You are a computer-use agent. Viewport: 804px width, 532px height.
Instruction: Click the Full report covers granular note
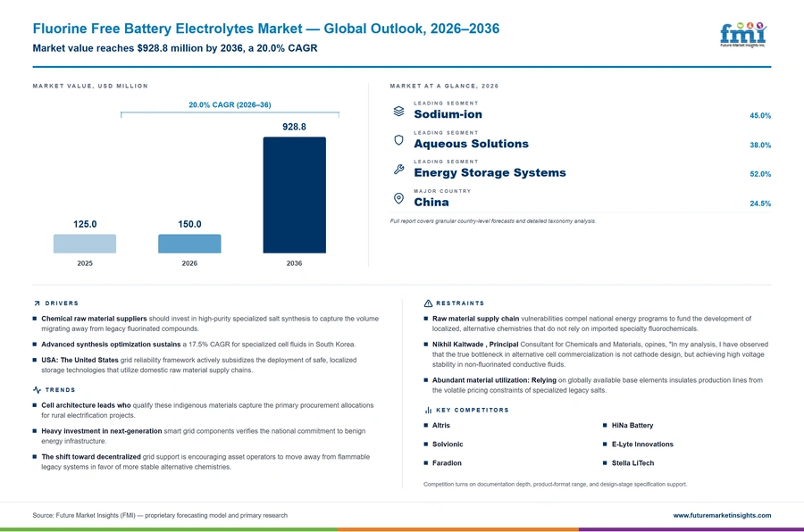[x=493, y=221]
